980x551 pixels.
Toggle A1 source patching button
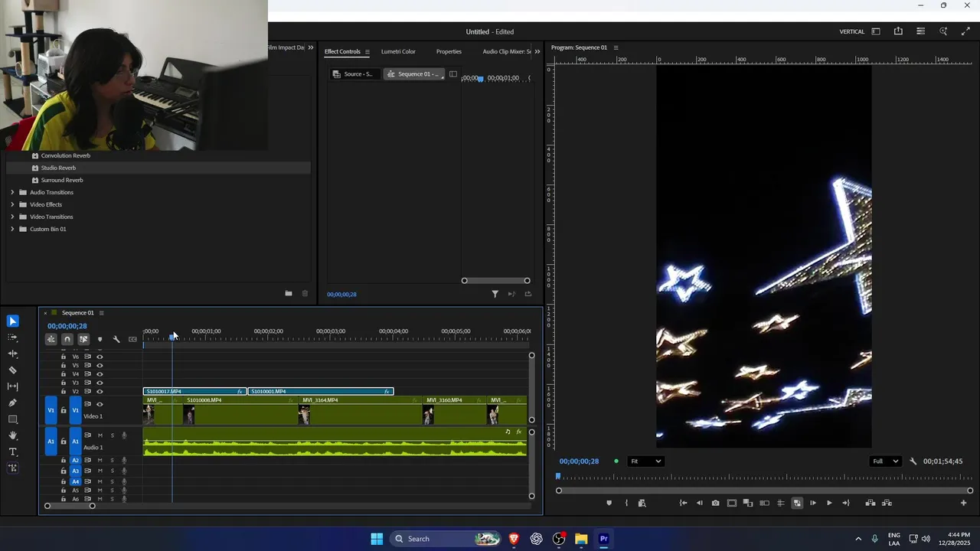point(51,442)
